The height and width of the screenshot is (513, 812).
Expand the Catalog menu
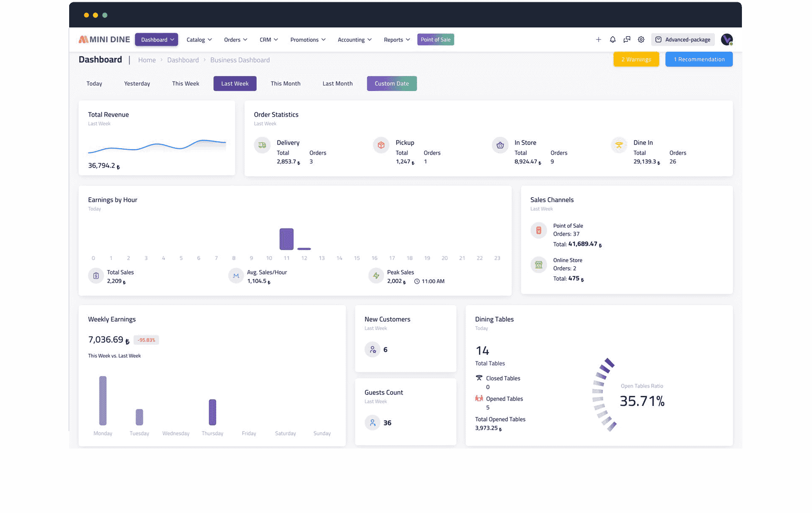199,40
